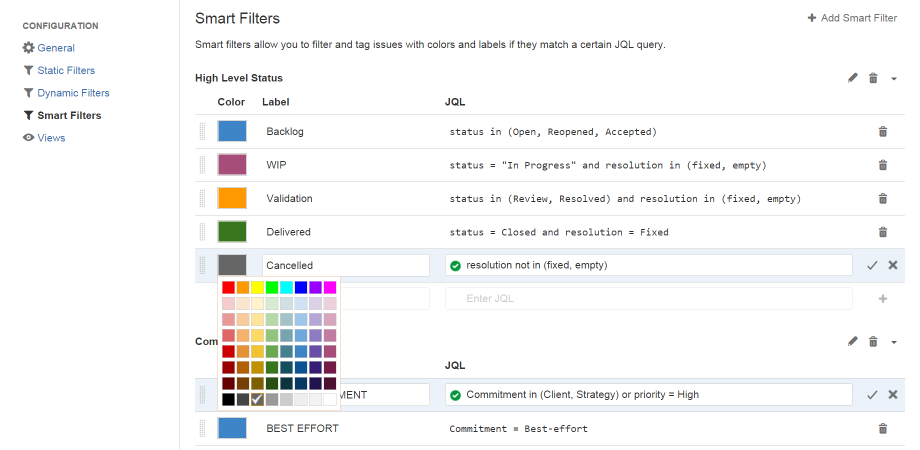Cancel editing the Cancelled filter row
This screenshot has width=920, height=450.
(893, 265)
